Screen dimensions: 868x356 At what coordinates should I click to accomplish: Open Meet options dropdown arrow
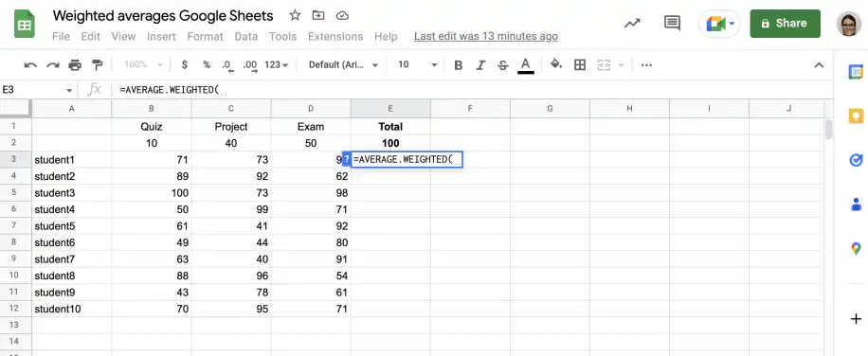point(732,24)
